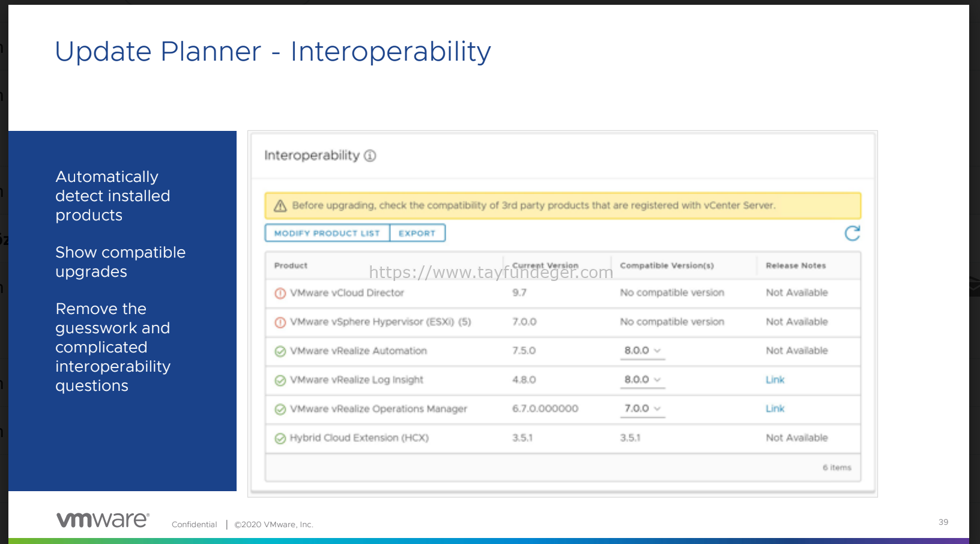This screenshot has width=980, height=544.
Task: Select the Hybrid Cloud Extension (HCX) name
Action: [359, 438]
